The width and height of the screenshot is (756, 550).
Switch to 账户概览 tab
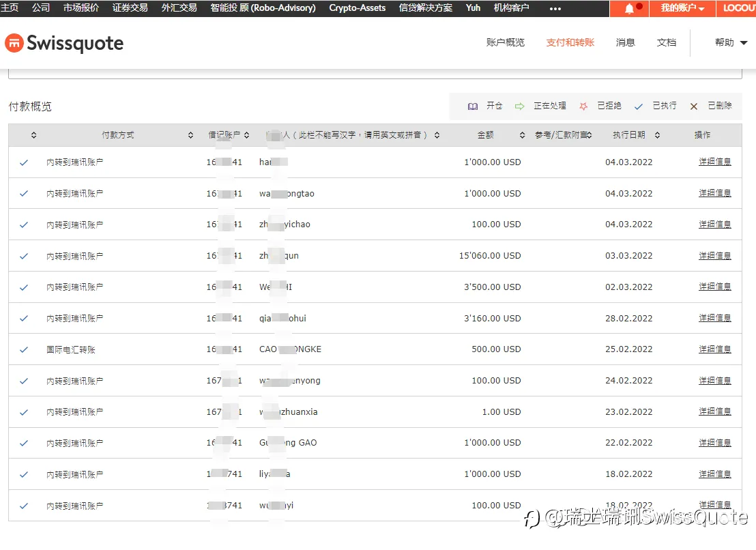[x=506, y=42]
